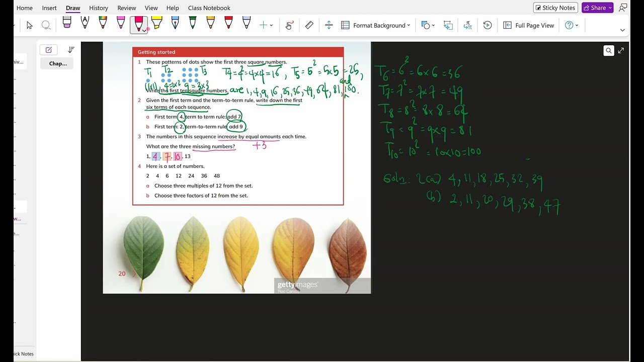Choose the red pen
The height and width of the screenshot is (362, 644).
(x=228, y=23)
